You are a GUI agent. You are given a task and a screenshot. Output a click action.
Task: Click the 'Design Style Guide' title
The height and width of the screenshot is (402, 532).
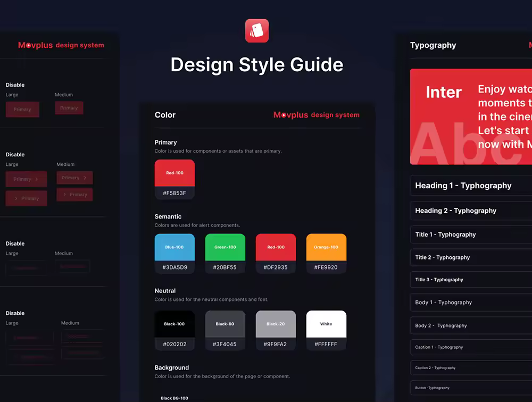257,64
